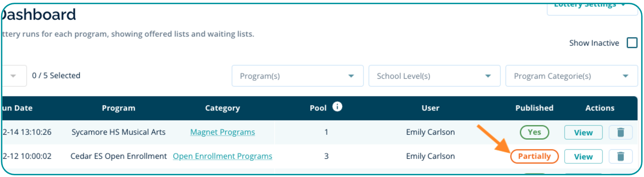Screen dimensions: 644x177
Task: View the Sycamore HS Musical Arts run
Action: click(x=583, y=132)
